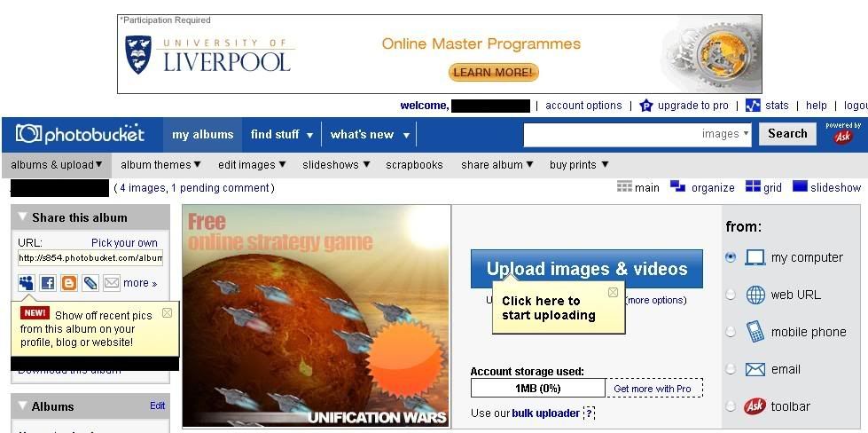868x433 pixels.
Task: Click the upgrade to pro badge icon
Action: click(646, 106)
